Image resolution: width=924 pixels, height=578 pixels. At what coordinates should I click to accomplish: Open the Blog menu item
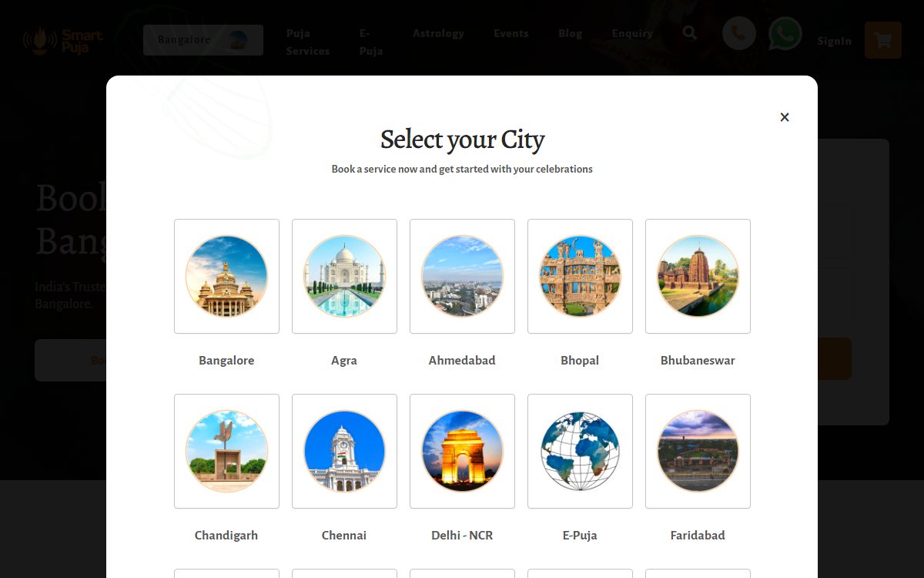[x=571, y=33]
